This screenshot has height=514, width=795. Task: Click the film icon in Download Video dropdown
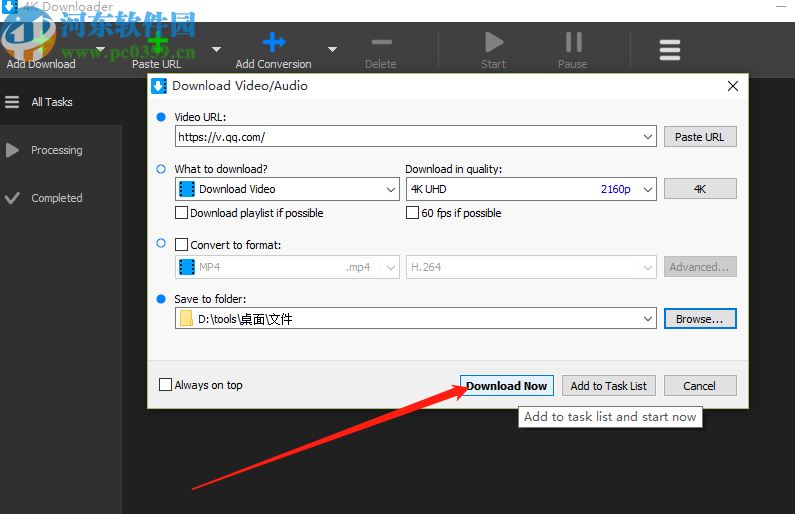pyautogui.click(x=187, y=189)
